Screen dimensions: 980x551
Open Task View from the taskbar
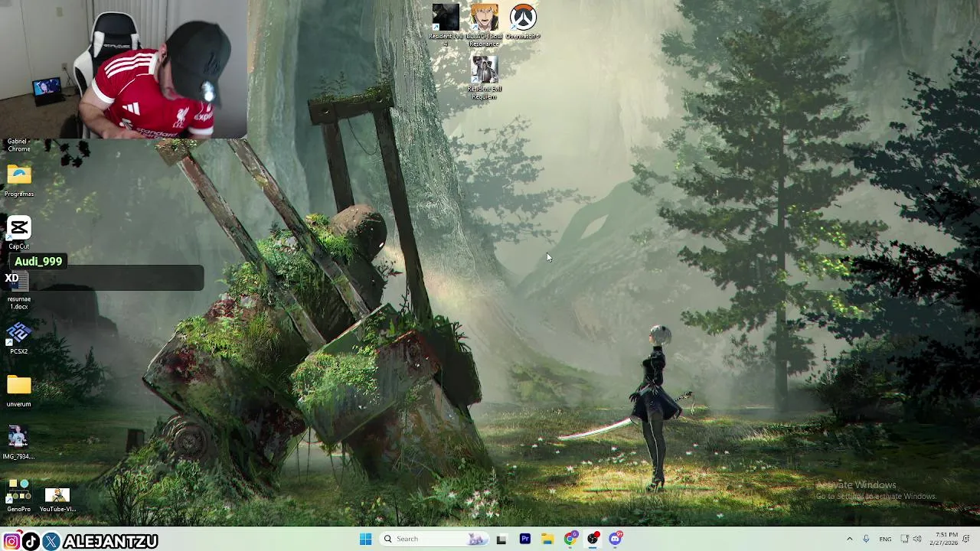click(x=501, y=539)
